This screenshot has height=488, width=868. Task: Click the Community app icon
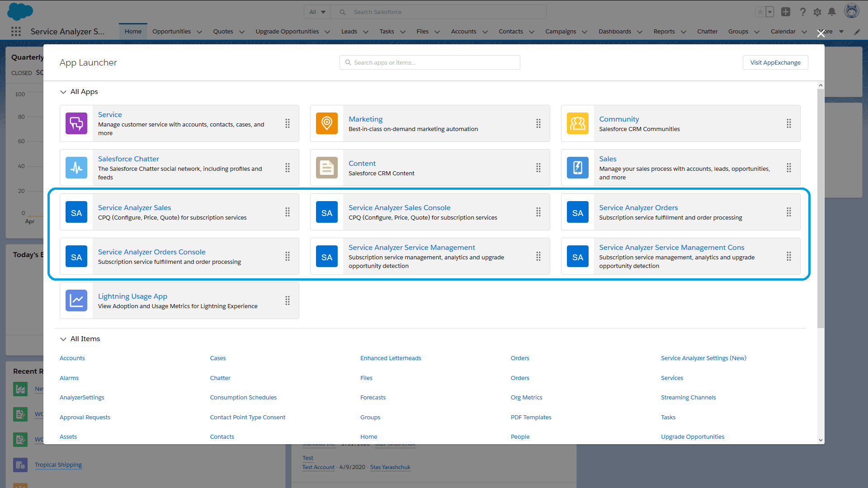[578, 123]
